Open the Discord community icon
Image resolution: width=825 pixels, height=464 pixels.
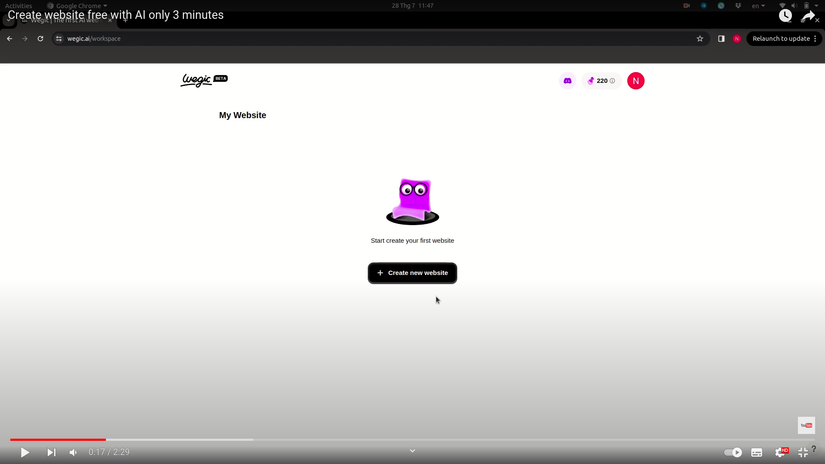coord(567,81)
